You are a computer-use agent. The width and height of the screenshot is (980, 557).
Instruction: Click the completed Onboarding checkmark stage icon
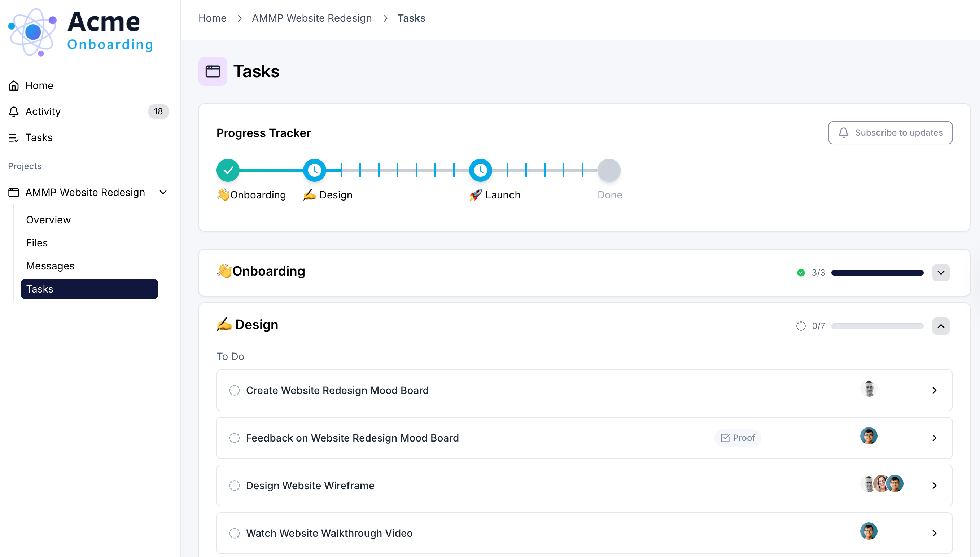(x=228, y=170)
